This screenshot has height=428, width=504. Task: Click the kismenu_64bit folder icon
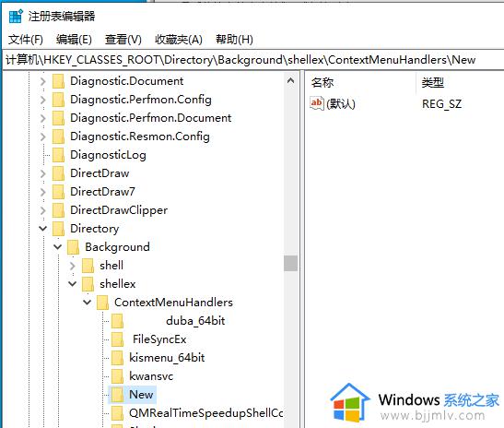click(x=117, y=358)
